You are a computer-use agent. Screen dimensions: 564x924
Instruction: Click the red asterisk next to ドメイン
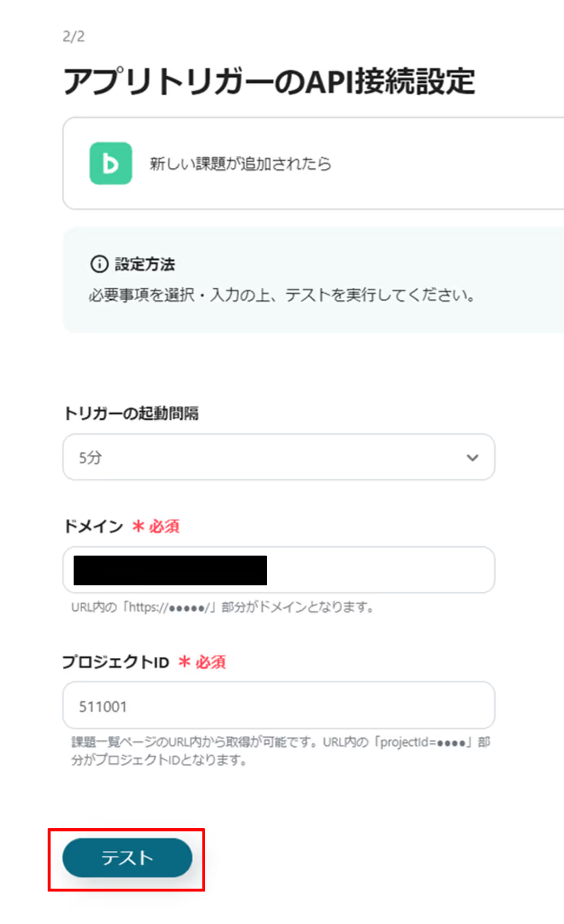[x=139, y=526]
